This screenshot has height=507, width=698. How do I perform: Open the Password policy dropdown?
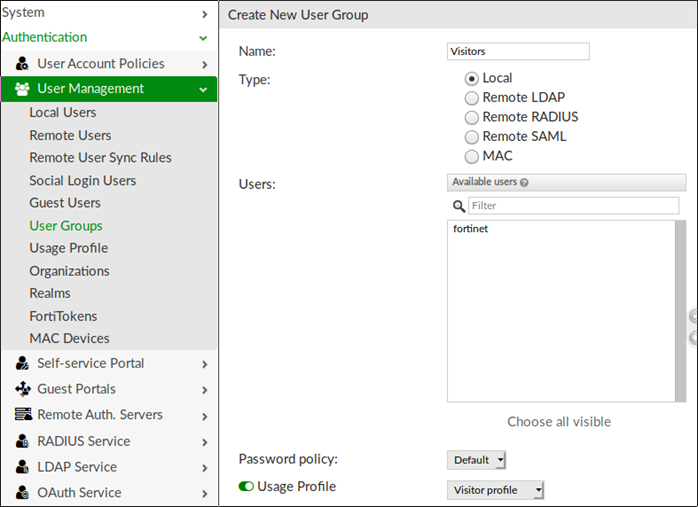click(x=477, y=460)
